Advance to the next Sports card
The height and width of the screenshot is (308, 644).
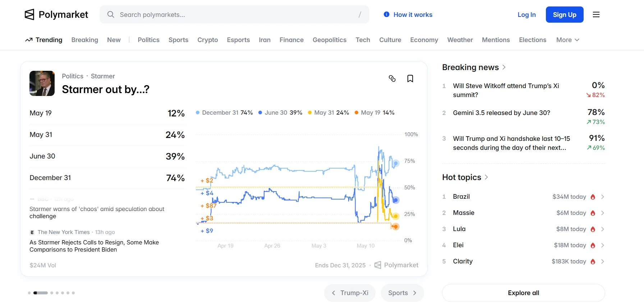pos(402,293)
